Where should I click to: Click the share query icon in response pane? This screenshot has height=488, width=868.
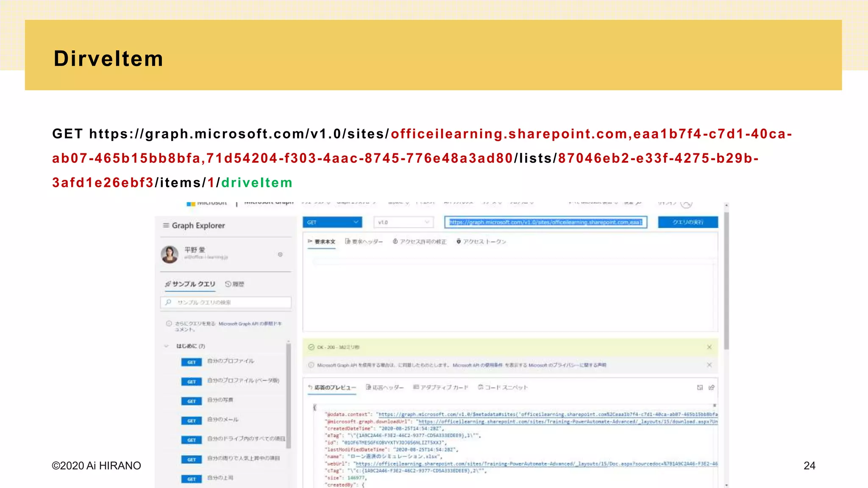point(712,387)
